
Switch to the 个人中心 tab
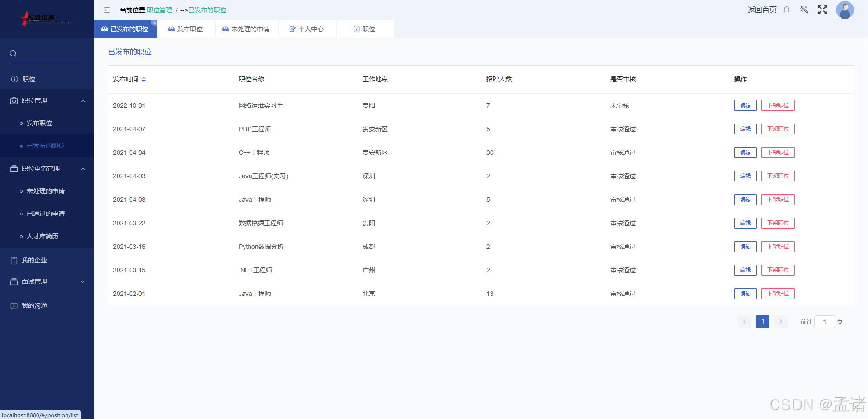(307, 29)
